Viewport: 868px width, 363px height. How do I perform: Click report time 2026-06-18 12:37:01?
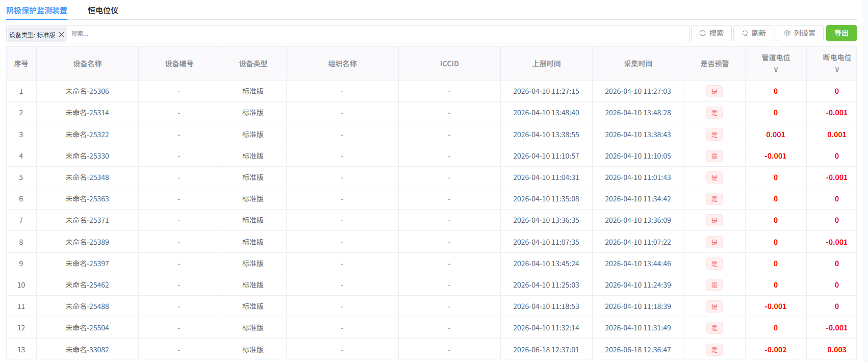pos(546,350)
